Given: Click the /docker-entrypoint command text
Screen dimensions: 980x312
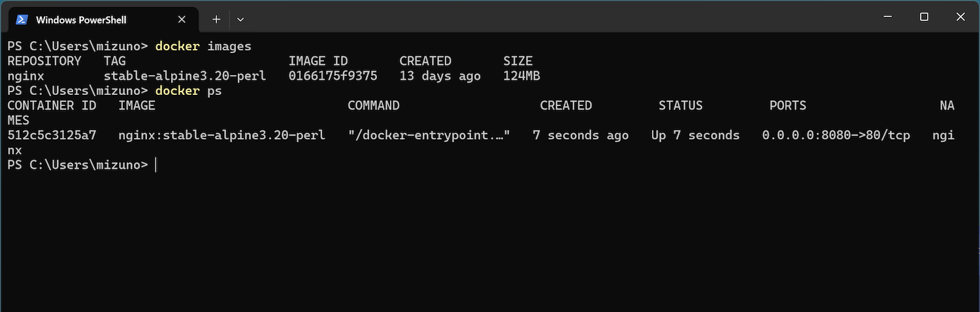Looking at the screenshot, I should (x=429, y=135).
